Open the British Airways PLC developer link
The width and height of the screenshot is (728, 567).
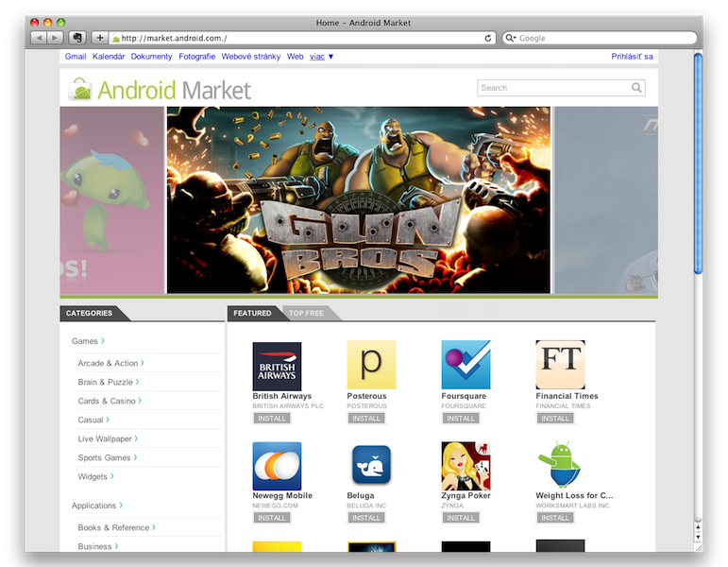(288, 405)
